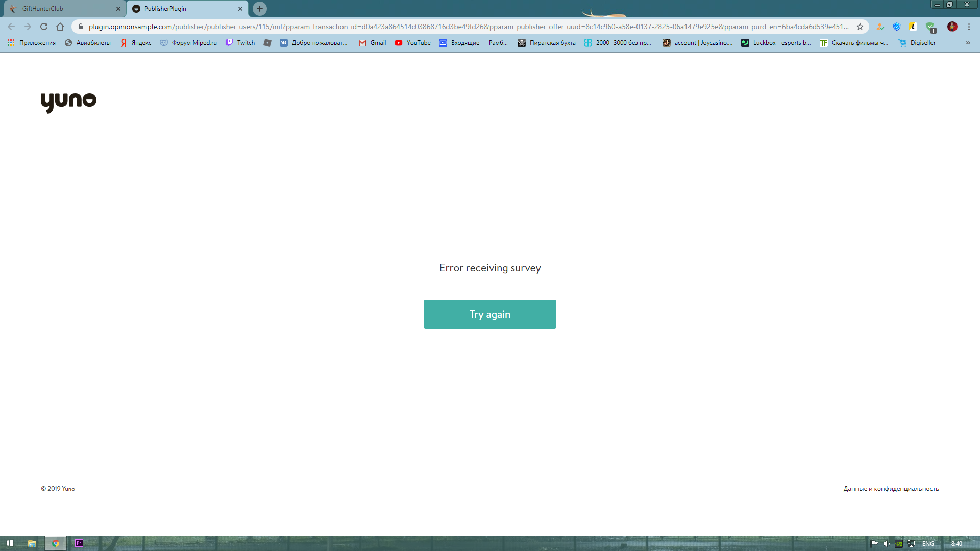Open account | Joycasino bookmark
The height and width of the screenshot is (551, 980).
click(698, 43)
